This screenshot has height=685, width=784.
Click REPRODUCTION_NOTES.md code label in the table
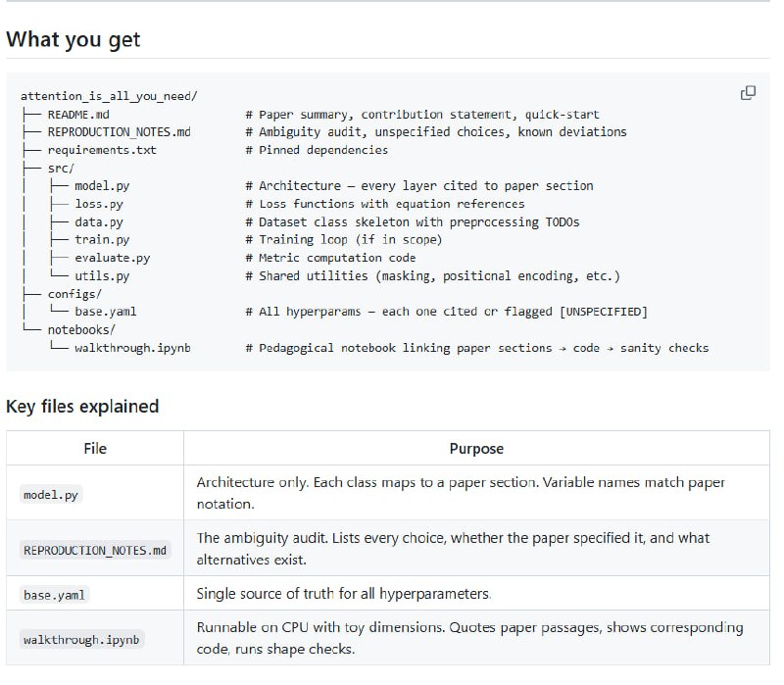[95, 550]
